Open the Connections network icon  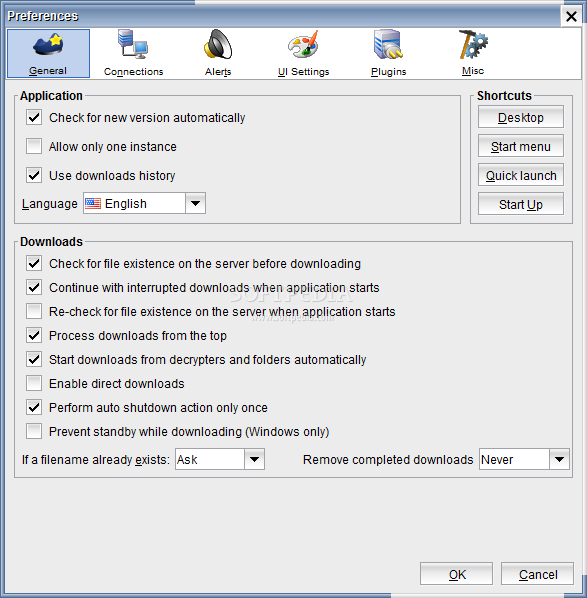point(133,44)
